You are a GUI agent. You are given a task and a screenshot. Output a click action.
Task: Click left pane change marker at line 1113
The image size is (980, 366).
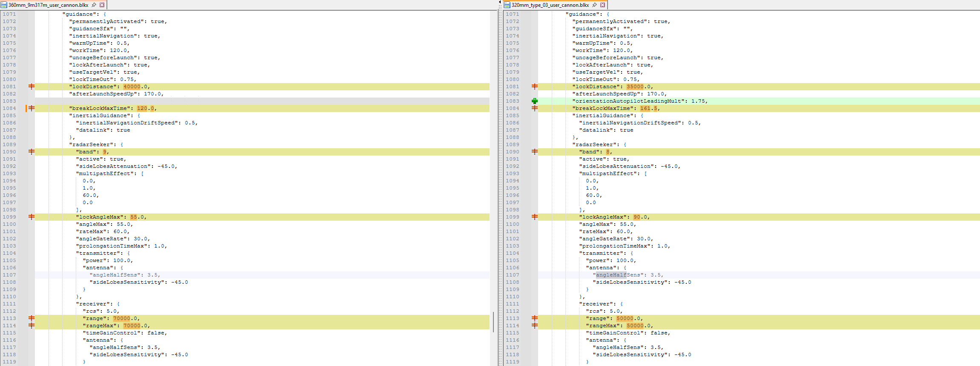(x=32, y=318)
